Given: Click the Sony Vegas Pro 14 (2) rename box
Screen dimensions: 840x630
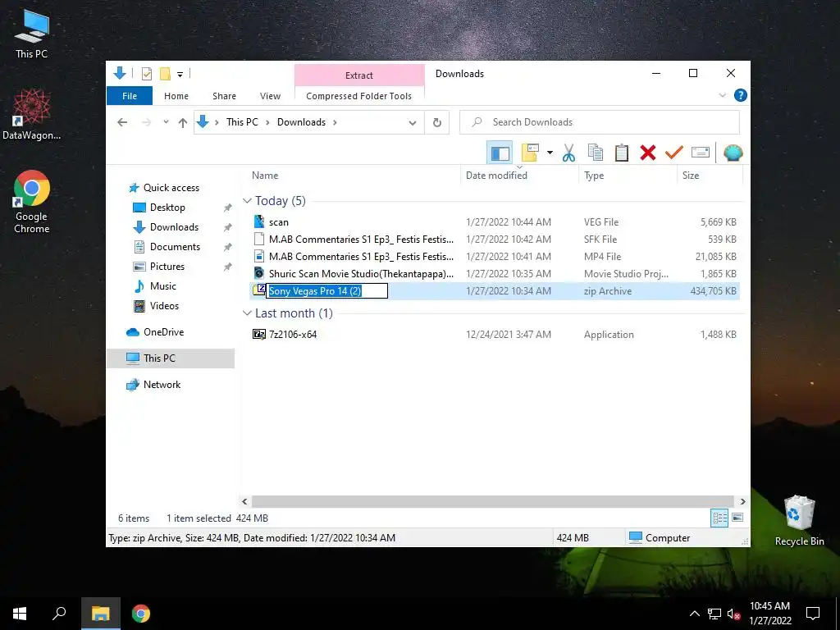Looking at the screenshot, I should 326,291.
